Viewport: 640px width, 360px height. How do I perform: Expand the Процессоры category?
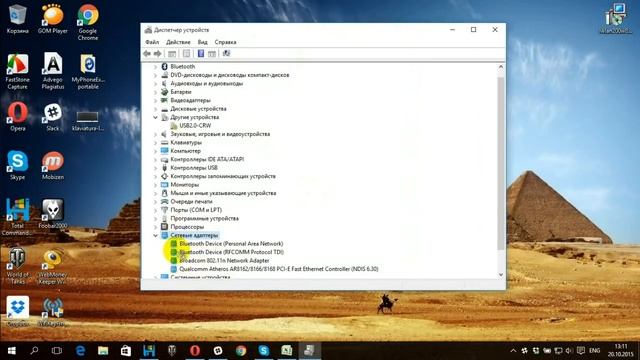[x=155, y=227]
